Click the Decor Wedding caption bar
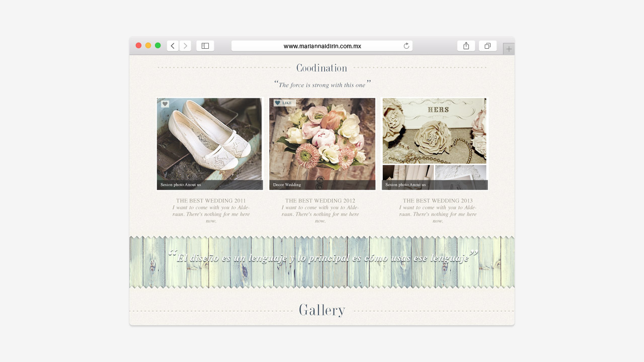644x362 pixels. (x=322, y=185)
